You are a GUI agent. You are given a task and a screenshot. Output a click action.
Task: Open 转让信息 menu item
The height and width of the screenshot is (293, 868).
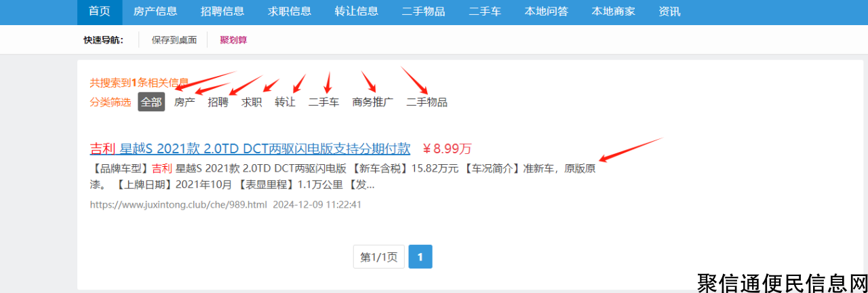(x=356, y=12)
